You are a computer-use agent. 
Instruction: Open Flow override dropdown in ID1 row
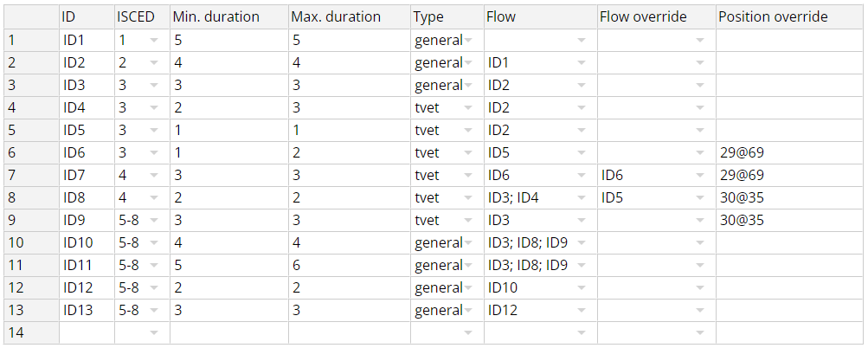(x=700, y=41)
